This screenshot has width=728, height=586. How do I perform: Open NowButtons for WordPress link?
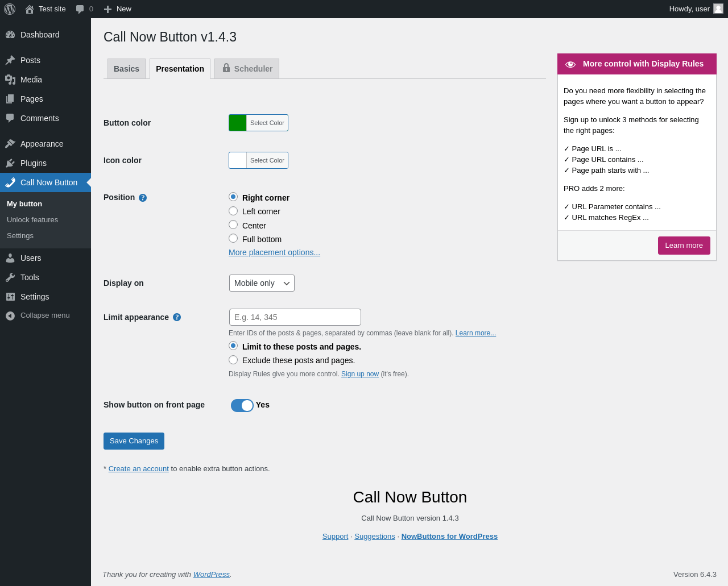pyautogui.click(x=449, y=537)
